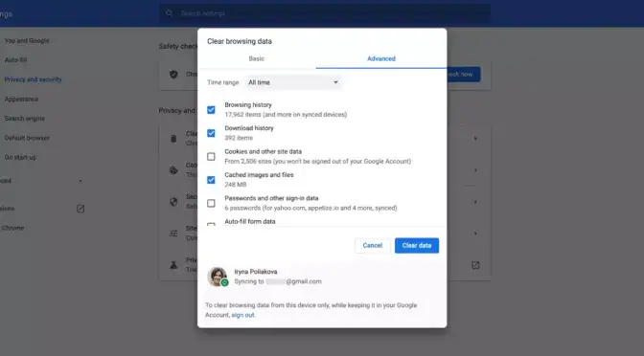Open You and Google settings

tap(27, 40)
